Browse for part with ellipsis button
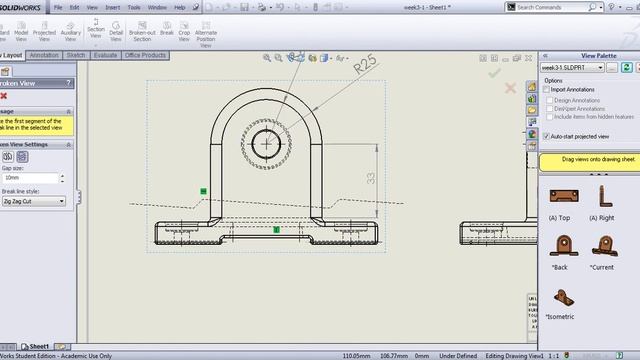640x360 pixels. pyautogui.click(x=611, y=67)
